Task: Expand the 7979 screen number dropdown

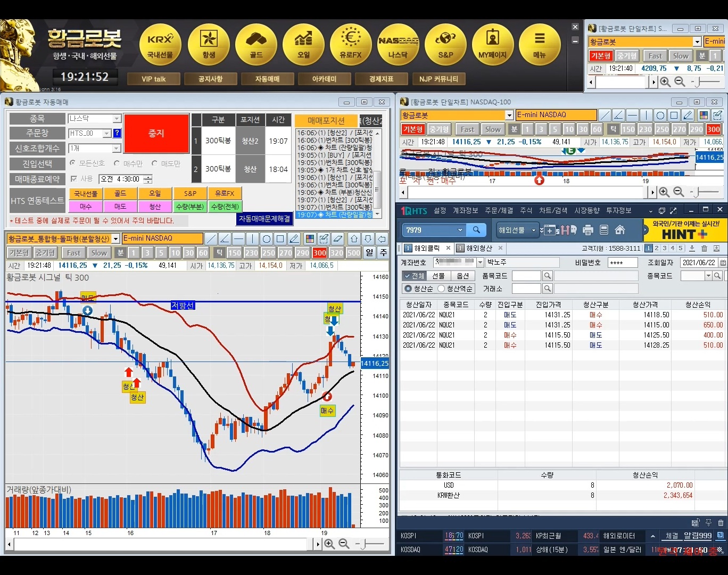Action: (x=460, y=230)
